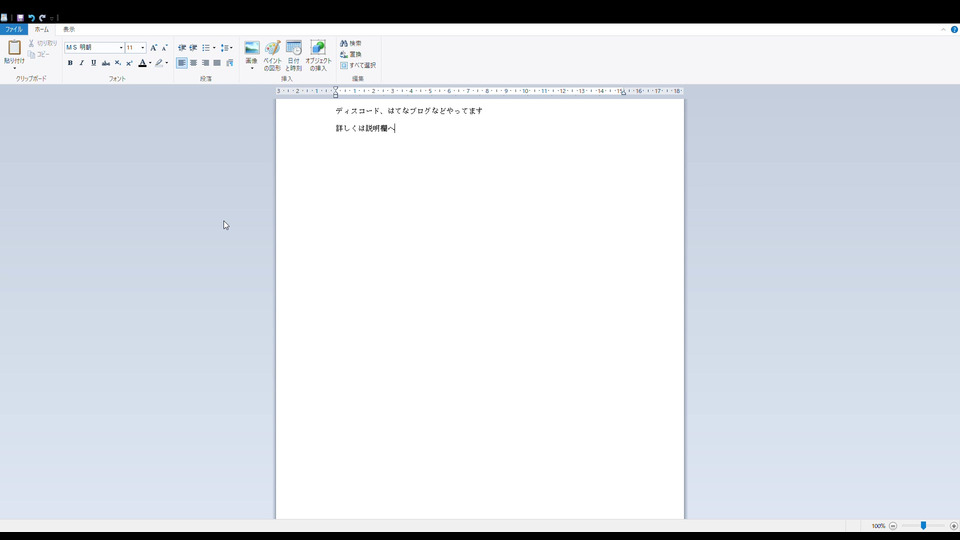Image resolution: width=960 pixels, height=540 pixels.
Task: Click the text highlight color pen icon
Action: point(159,63)
